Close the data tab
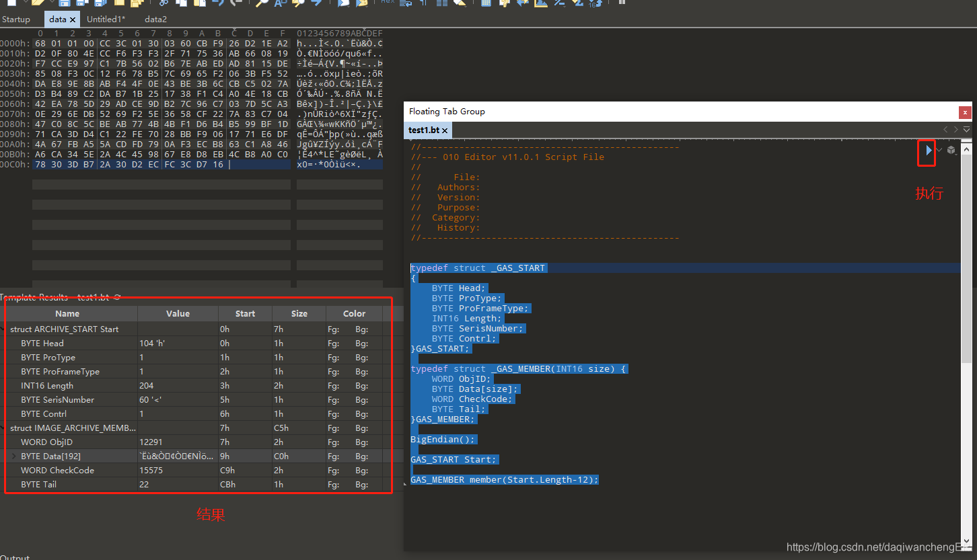 (x=73, y=19)
